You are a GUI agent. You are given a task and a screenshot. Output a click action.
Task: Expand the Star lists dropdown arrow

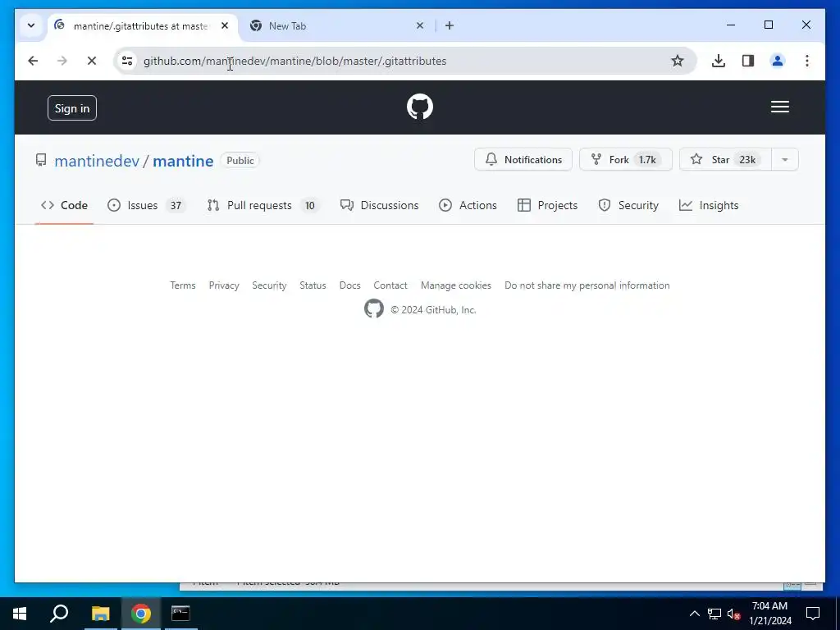pyautogui.click(x=785, y=160)
